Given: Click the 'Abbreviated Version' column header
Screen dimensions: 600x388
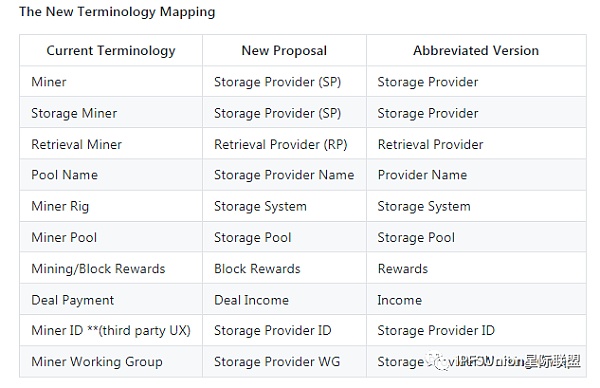Looking at the screenshot, I should (476, 51).
